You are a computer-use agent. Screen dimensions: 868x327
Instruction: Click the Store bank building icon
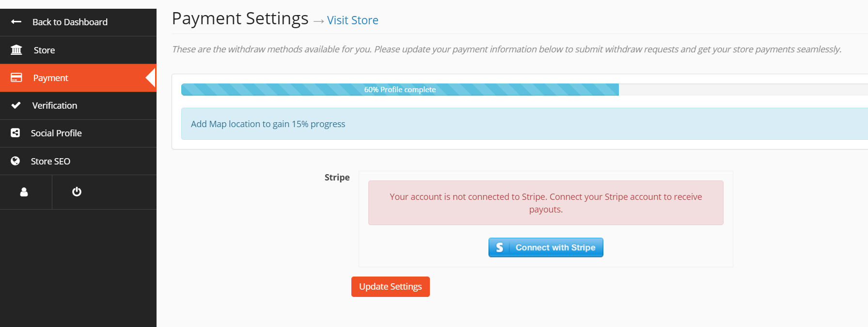point(16,50)
